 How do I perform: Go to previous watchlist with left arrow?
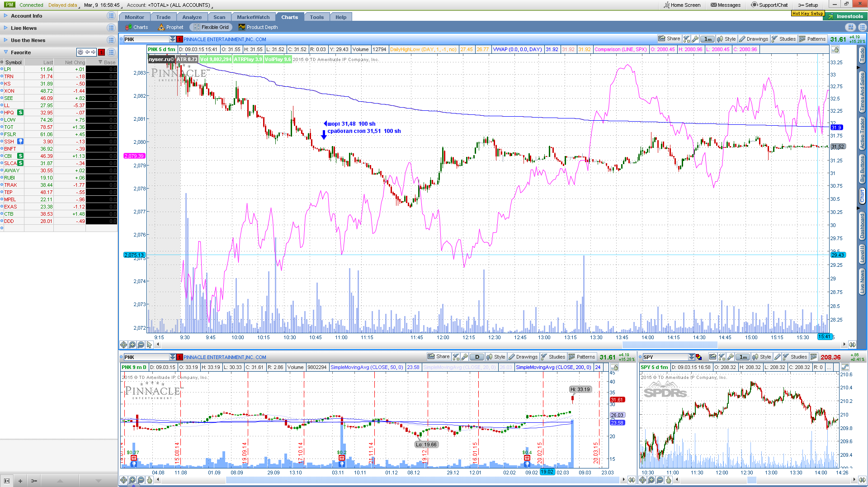[88, 52]
